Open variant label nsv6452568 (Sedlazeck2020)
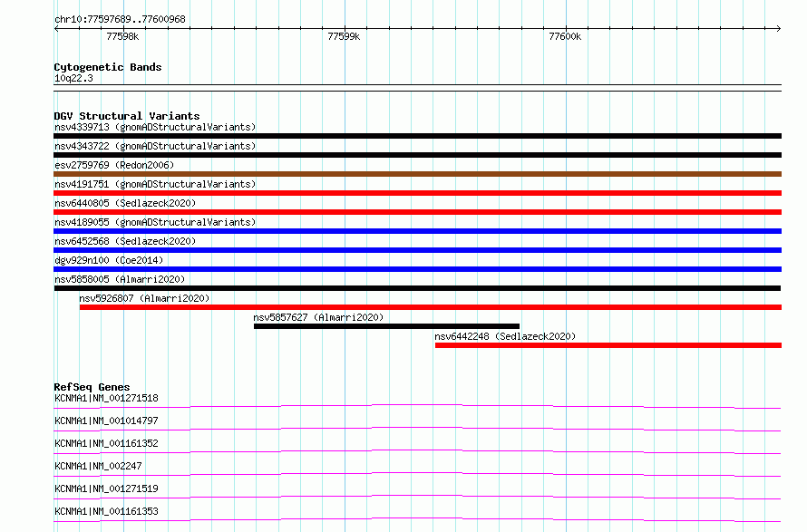Viewport: 807px width, 532px height. [125, 241]
